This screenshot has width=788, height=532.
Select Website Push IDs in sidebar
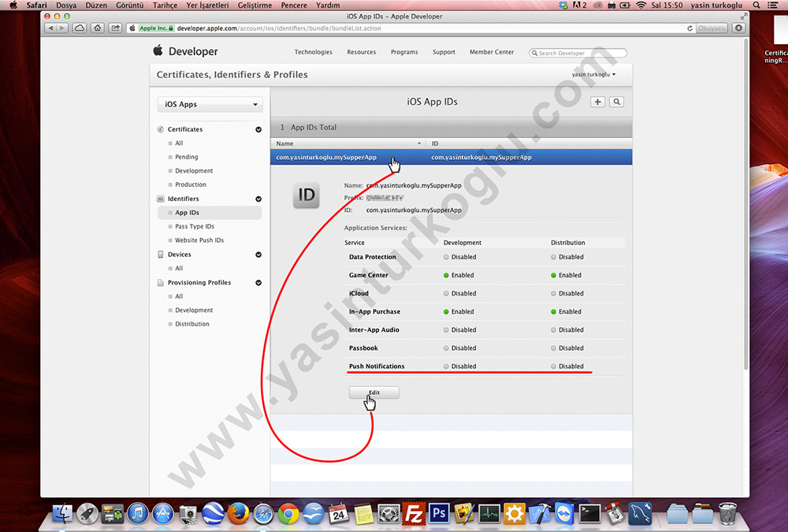[x=199, y=240]
